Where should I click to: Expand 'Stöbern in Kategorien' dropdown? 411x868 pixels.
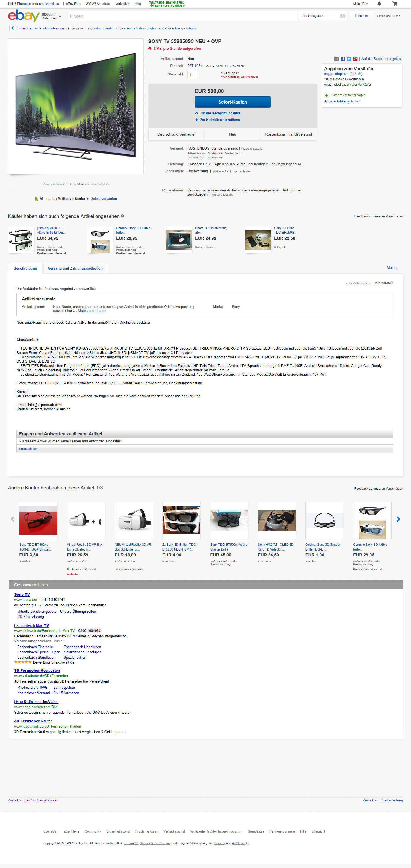(x=52, y=16)
